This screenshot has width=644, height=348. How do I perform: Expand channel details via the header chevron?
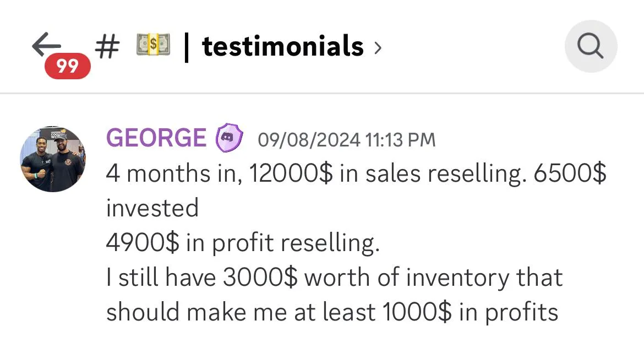click(378, 48)
